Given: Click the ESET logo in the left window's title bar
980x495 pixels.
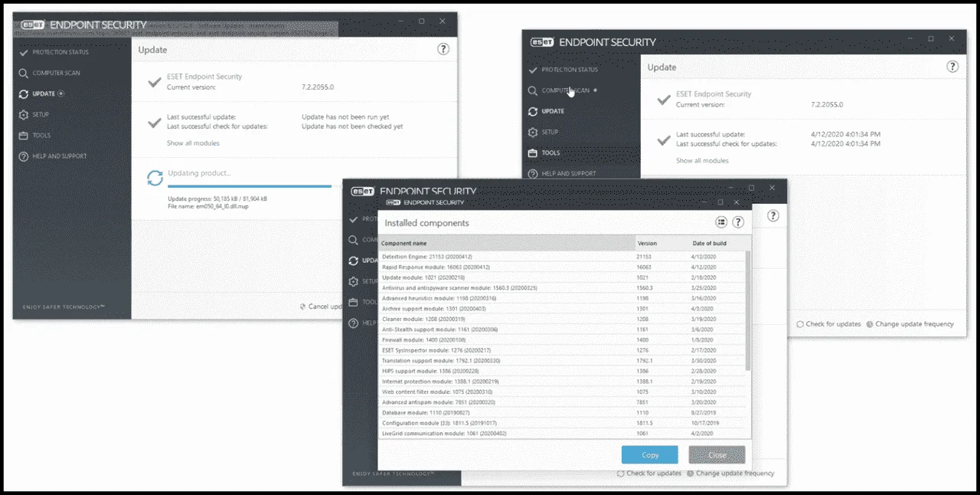Looking at the screenshot, I should click(x=33, y=25).
